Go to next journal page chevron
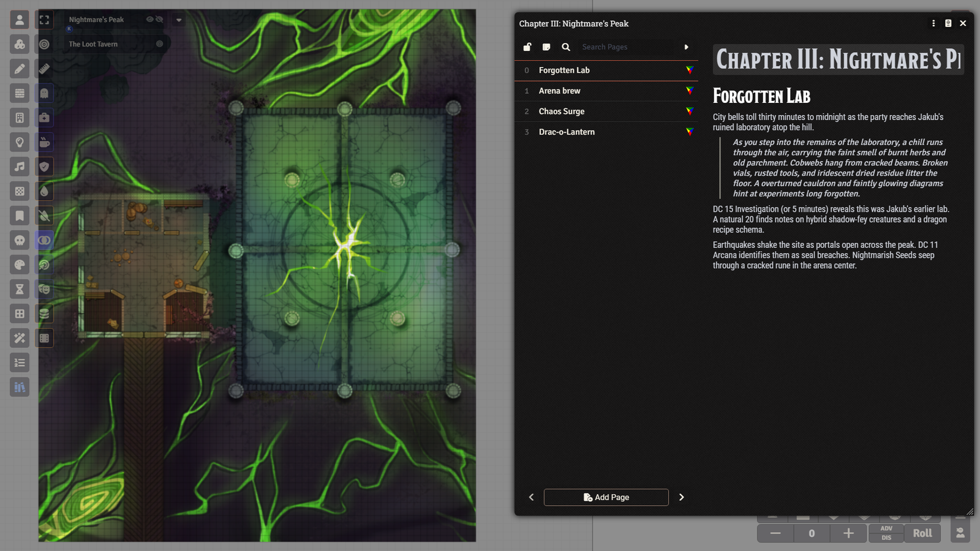The height and width of the screenshot is (551, 980). tap(681, 497)
